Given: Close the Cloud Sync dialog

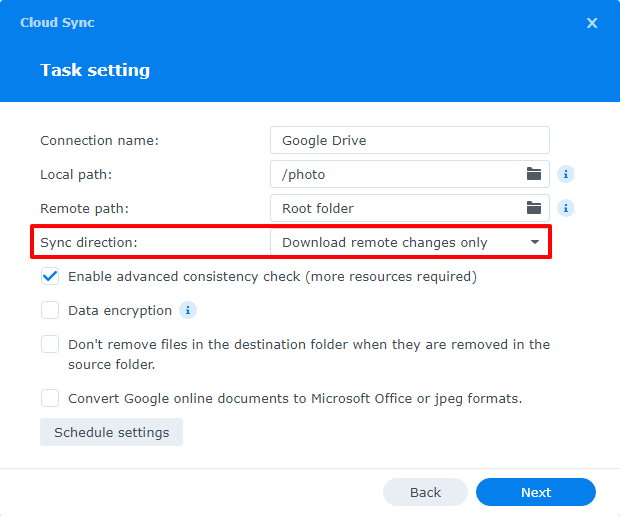Looking at the screenshot, I should point(592,23).
